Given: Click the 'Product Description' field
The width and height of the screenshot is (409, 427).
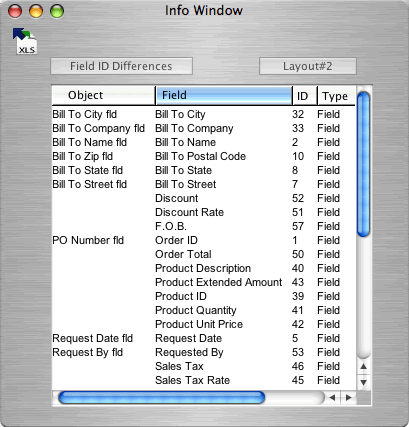Looking at the screenshot, I should (x=203, y=268).
